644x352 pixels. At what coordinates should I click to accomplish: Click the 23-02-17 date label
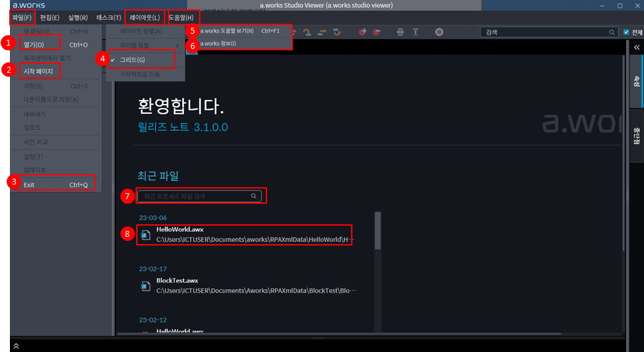click(x=153, y=269)
